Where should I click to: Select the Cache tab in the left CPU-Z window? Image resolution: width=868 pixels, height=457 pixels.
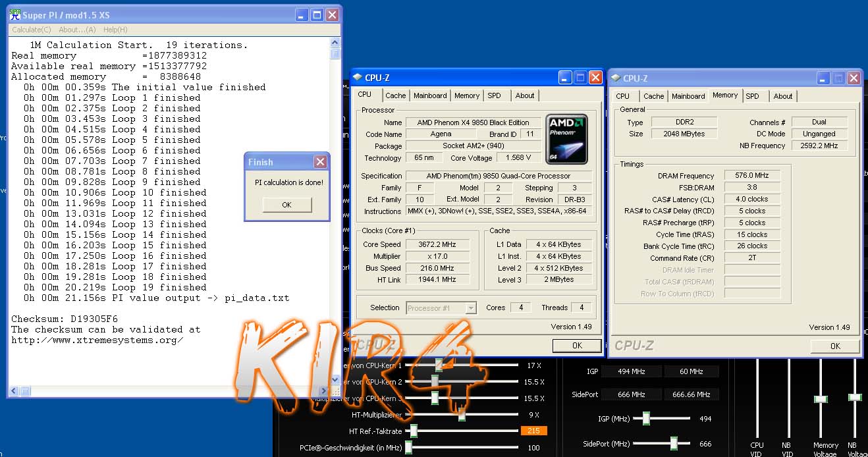(396, 95)
